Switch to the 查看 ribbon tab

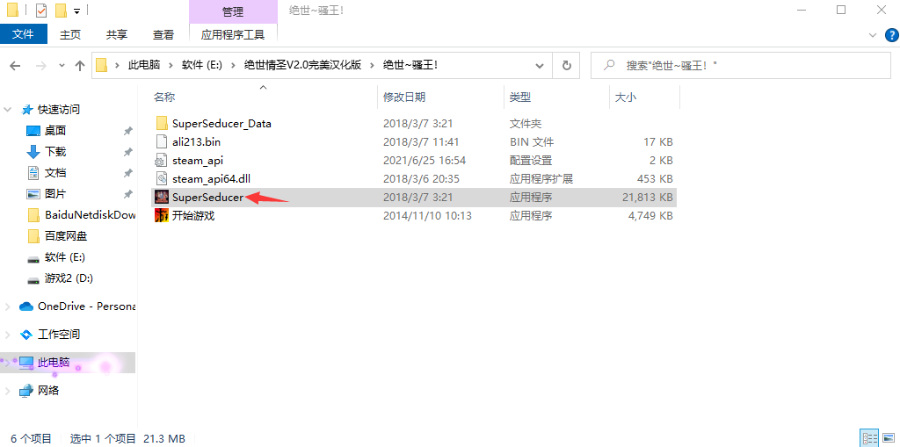click(163, 35)
